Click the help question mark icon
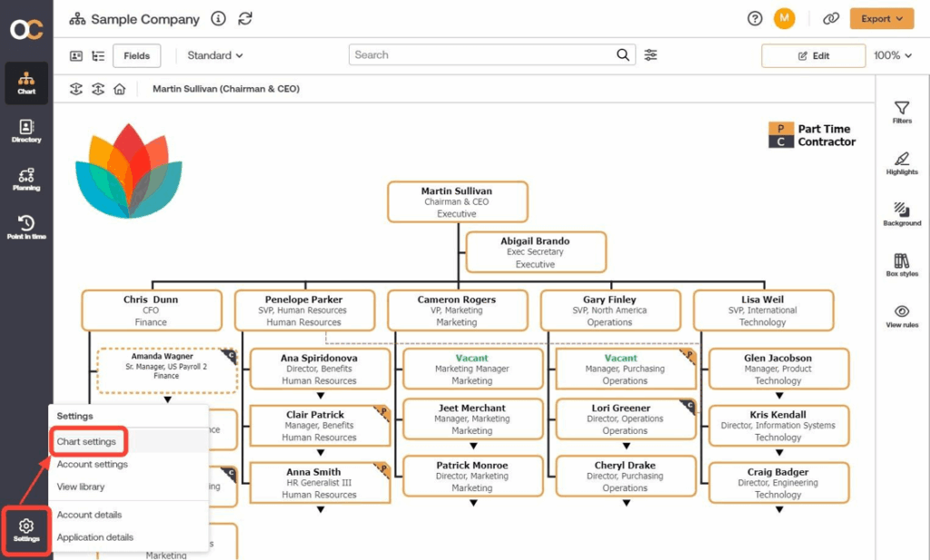The image size is (930, 560). pyautogui.click(x=754, y=18)
